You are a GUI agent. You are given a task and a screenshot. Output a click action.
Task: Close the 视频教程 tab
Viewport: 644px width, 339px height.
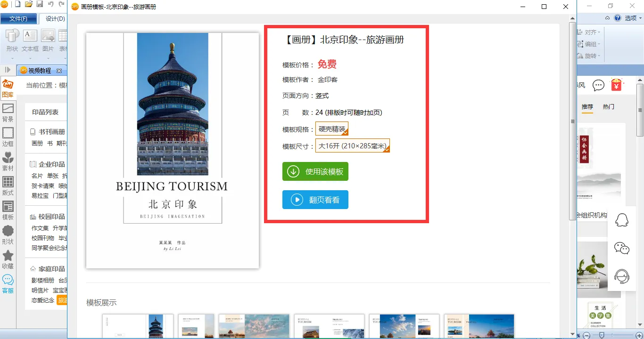[59, 71]
